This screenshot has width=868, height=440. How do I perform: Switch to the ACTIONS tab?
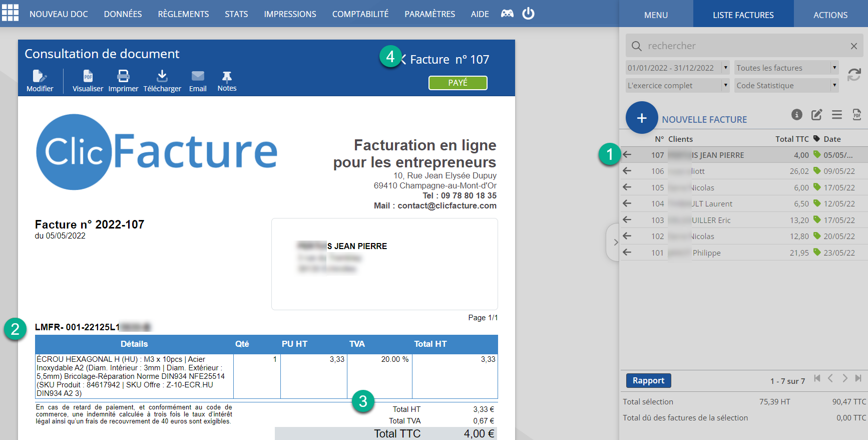pos(830,14)
